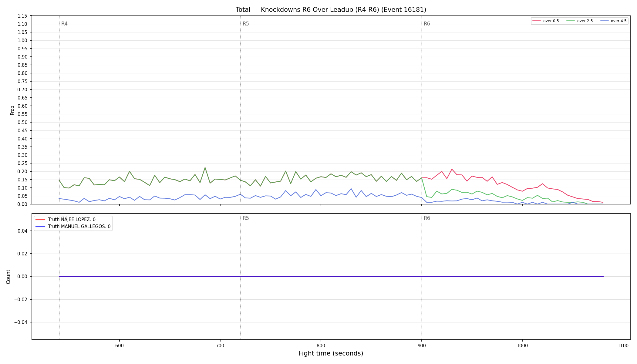Select the "over 2.5" legend label
637x364 pixels.
[x=585, y=21]
